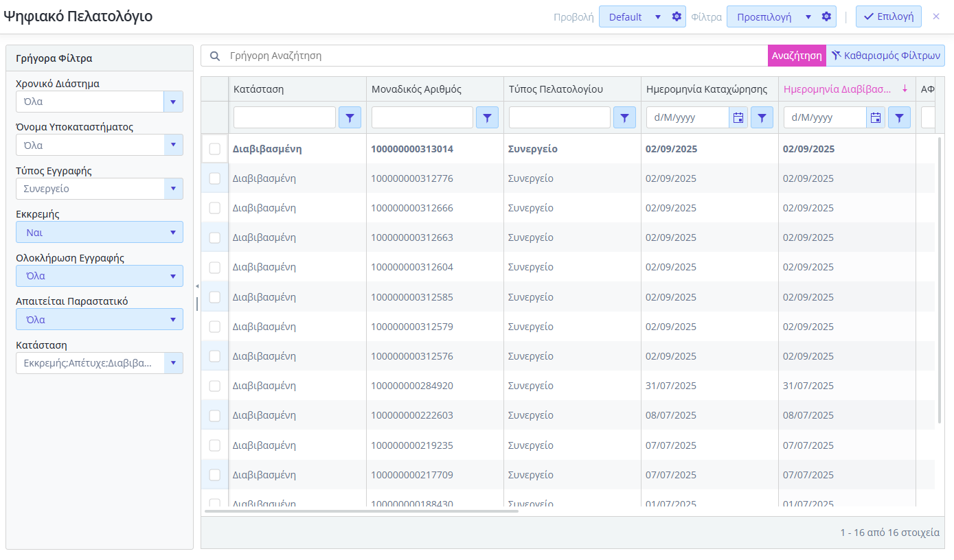Open the Τύπος Εγγραφής dropdown

point(173,189)
